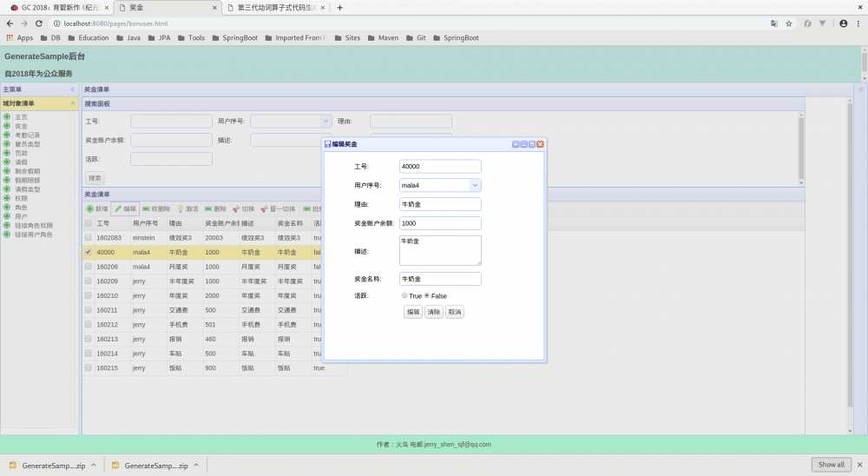
Task: Collapse the 编辑奖金 dialog with its up-arrow button
Action: 516,144
